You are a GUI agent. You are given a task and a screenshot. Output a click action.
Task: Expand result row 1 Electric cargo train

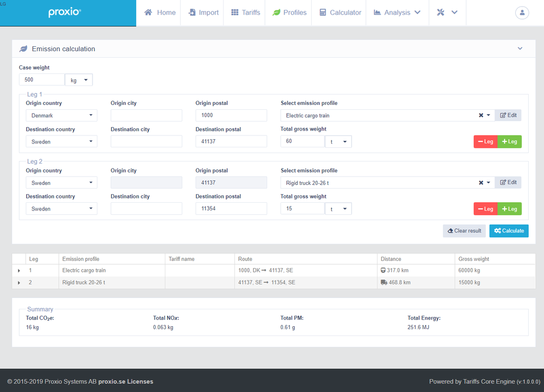(18, 271)
